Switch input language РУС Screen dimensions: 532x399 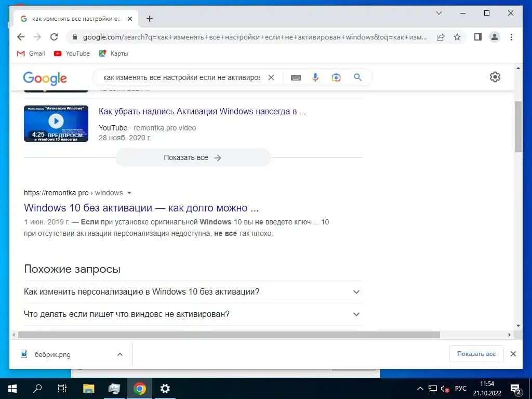460,389
